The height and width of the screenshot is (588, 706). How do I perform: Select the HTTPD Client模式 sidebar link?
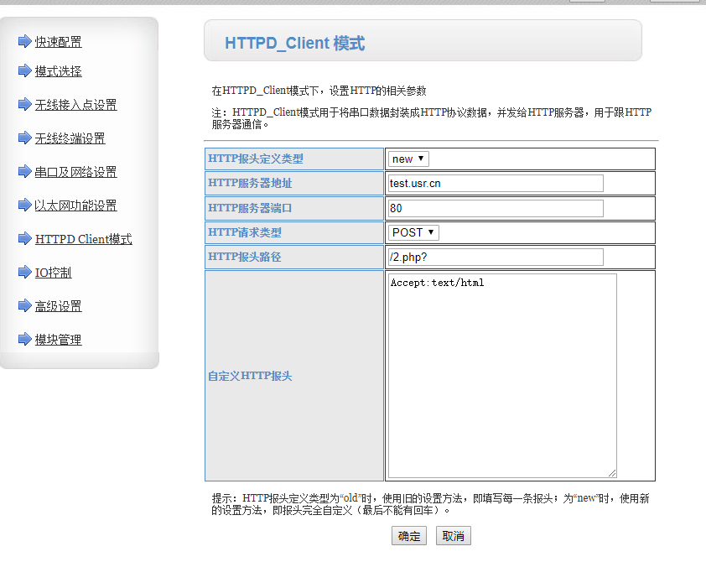(84, 239)
